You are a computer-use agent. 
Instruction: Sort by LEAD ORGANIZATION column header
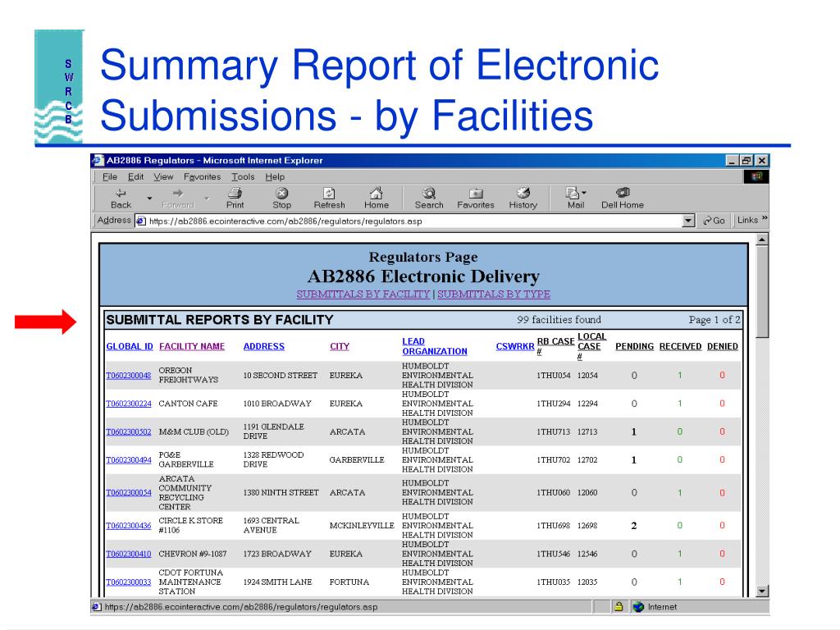click(x=435, y=346)
